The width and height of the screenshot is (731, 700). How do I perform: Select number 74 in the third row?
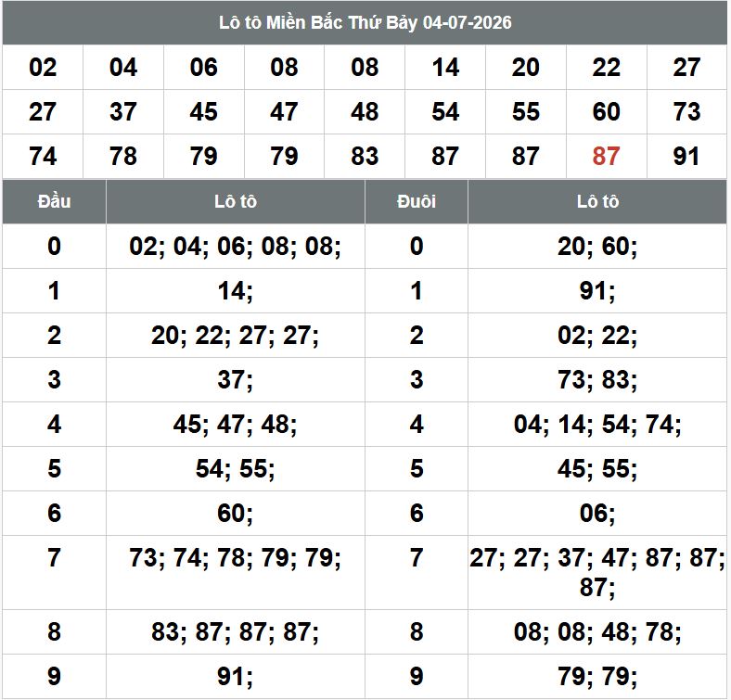tap(43, 156)
